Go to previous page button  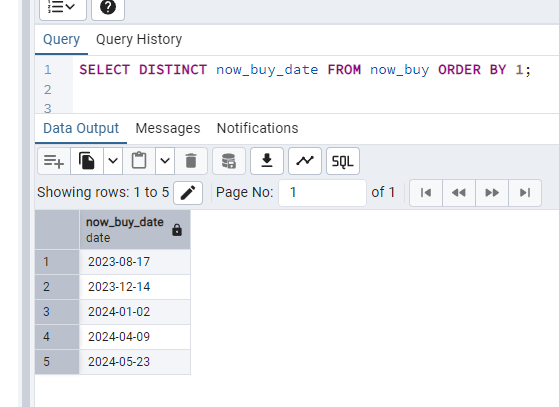point(459,193)
